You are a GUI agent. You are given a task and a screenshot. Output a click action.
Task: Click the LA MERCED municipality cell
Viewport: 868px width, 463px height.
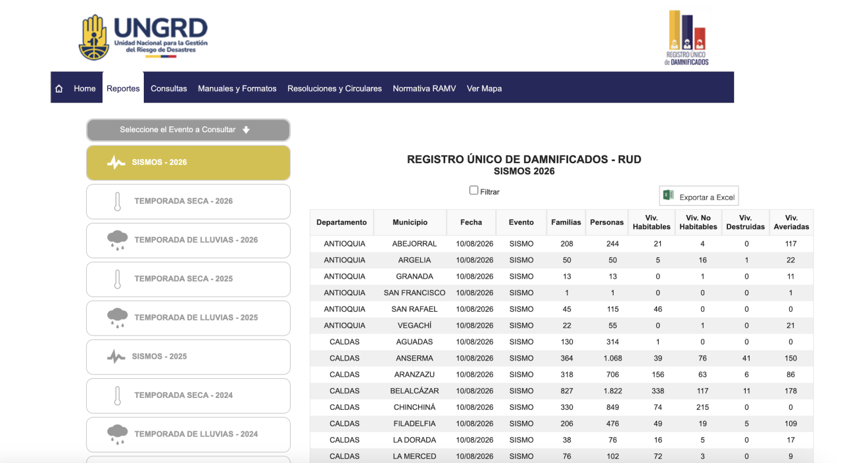point(414,456)
